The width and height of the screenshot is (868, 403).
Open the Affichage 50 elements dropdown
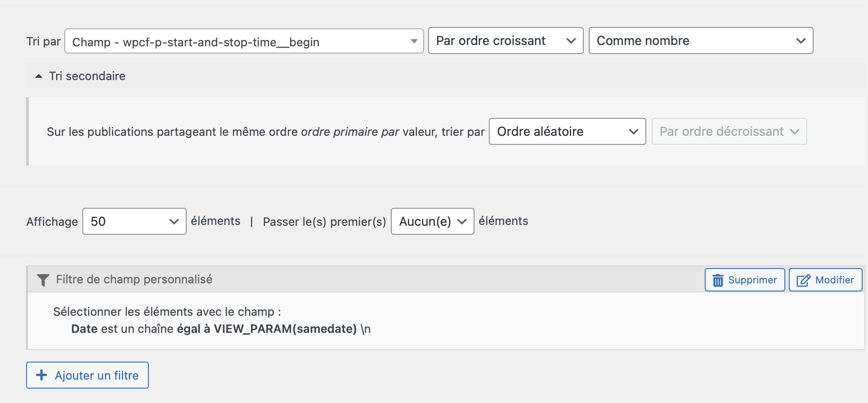(134, 221)
